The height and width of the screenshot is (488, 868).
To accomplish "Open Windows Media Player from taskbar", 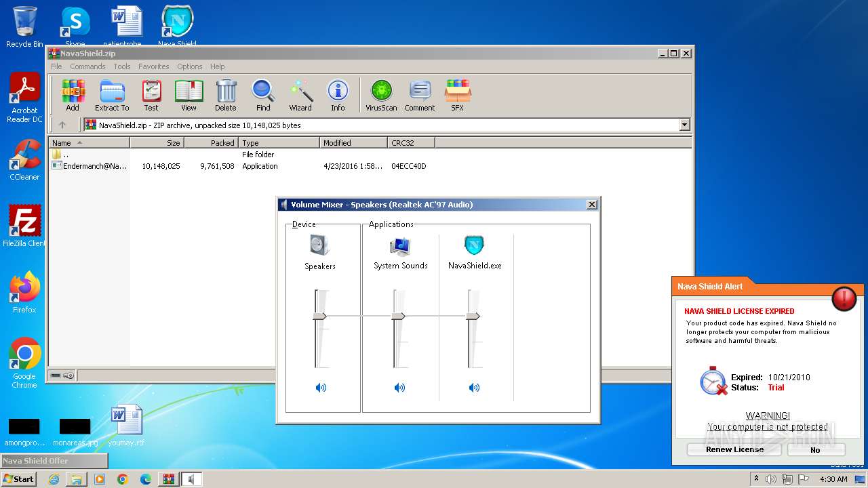I will [100, 479].
